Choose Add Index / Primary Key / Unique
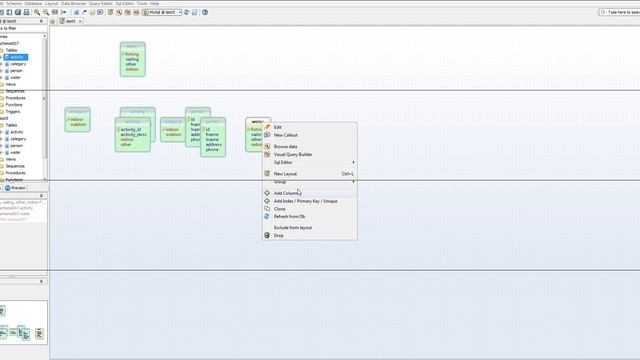Viewport: 640px width, 360px height. click(x=310, y=201)
